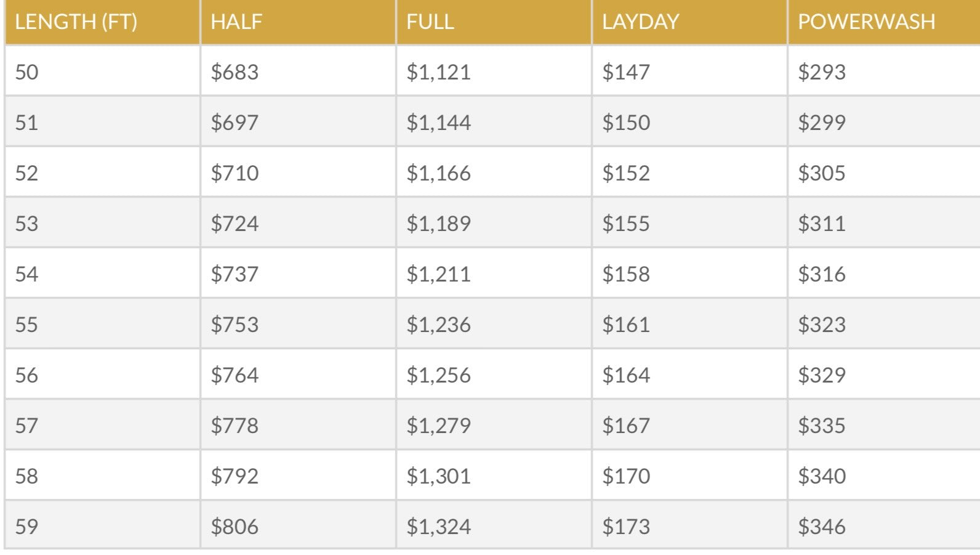This screenshot has height=555, width=980.
Task: Click the $1,256 full price cell
Action: 438,375
